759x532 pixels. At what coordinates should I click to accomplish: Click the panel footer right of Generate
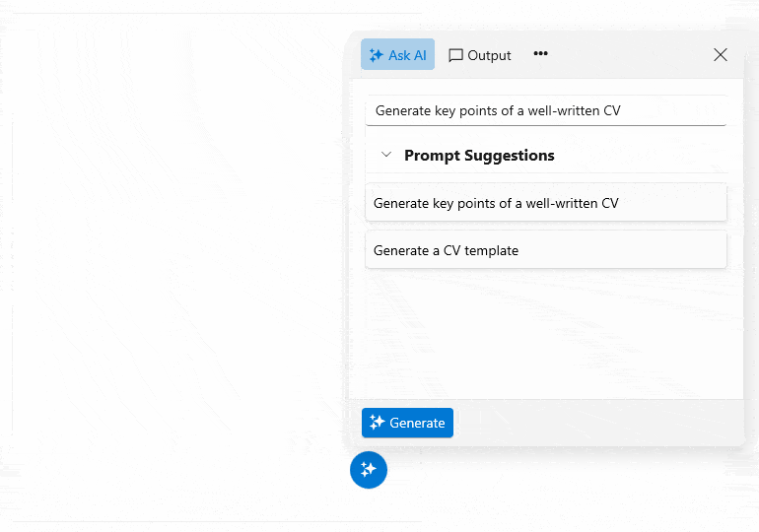[x=597, y=423]
